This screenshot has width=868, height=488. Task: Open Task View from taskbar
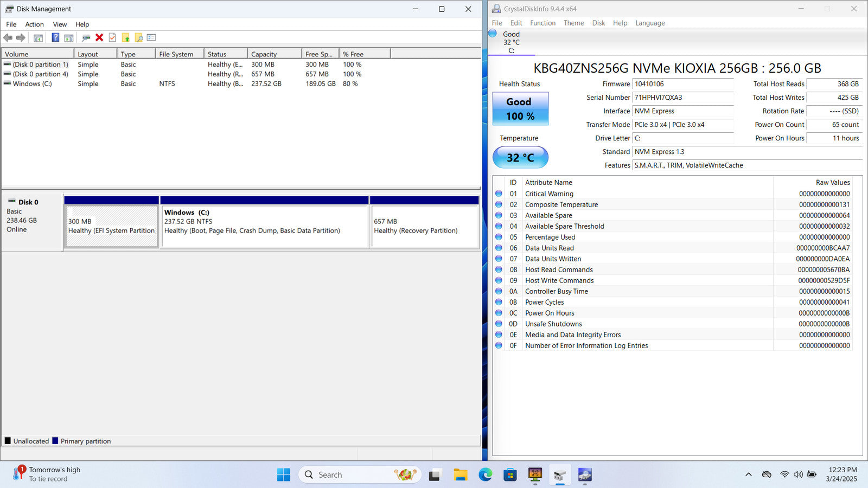pyautogui.click(x=435, y=474)
